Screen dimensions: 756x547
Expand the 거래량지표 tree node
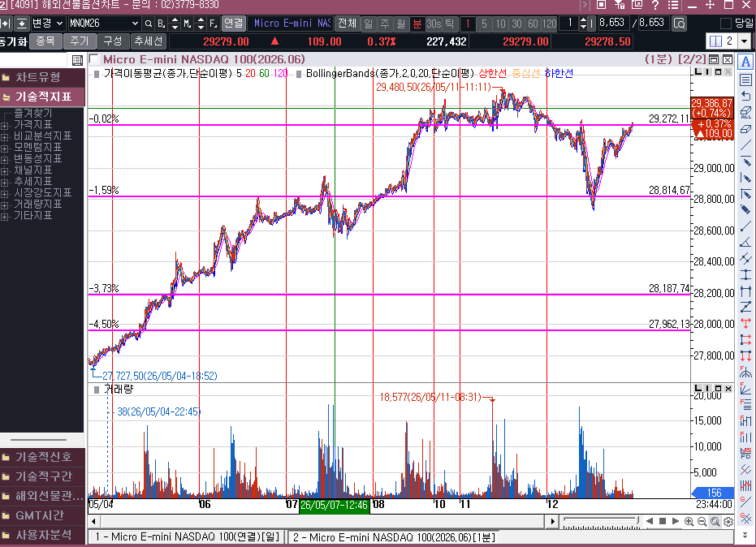[5, 205]
